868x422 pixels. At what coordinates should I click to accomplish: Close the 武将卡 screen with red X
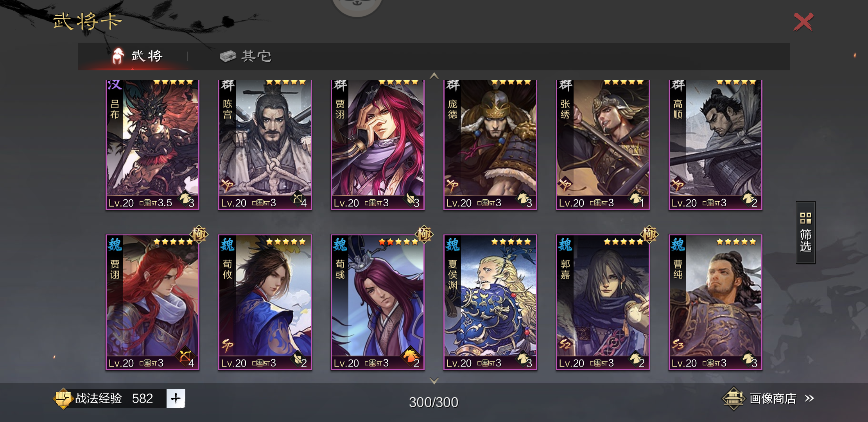pos(803,21)
